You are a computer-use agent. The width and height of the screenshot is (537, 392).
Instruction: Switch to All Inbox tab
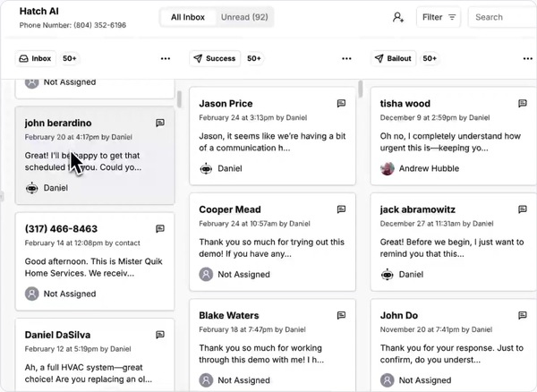(188, 17)
